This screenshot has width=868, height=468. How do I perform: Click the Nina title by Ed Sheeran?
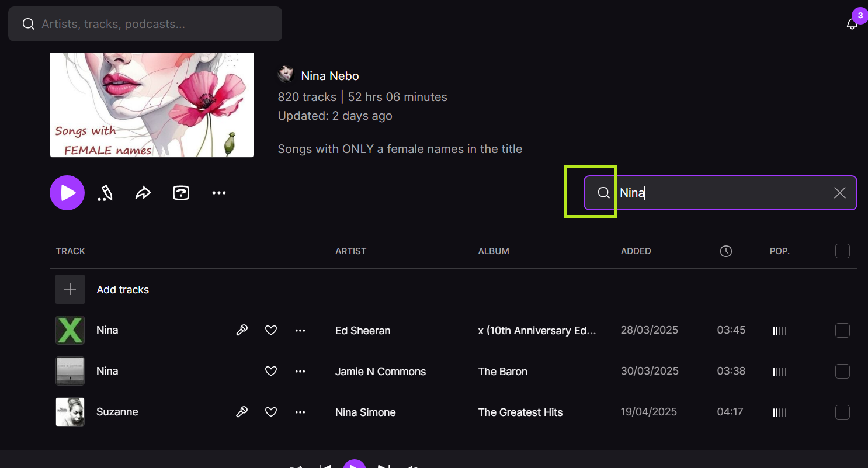click(107, 330)
